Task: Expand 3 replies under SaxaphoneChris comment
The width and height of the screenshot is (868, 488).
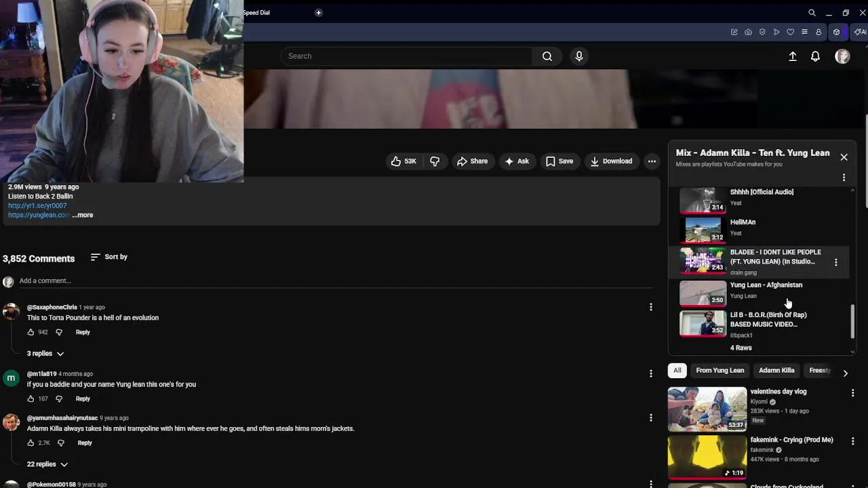Action: point(45,353)
